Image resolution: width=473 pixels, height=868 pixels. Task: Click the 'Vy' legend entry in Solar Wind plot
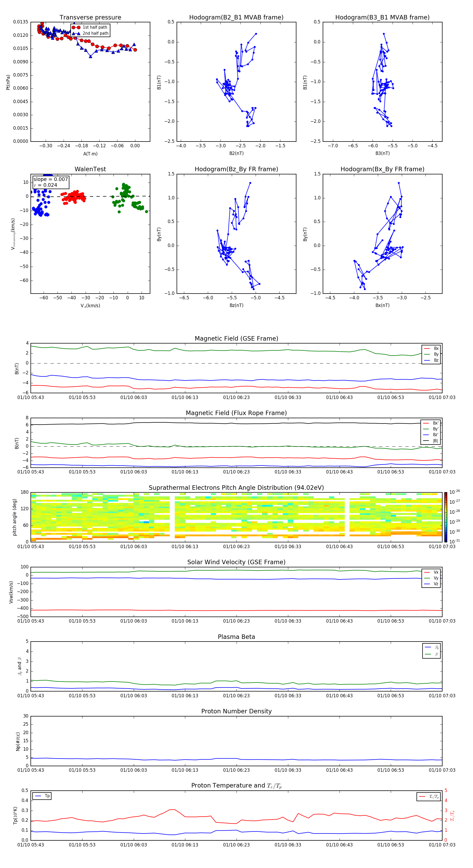pyautogui.click(x=431, y=578)
